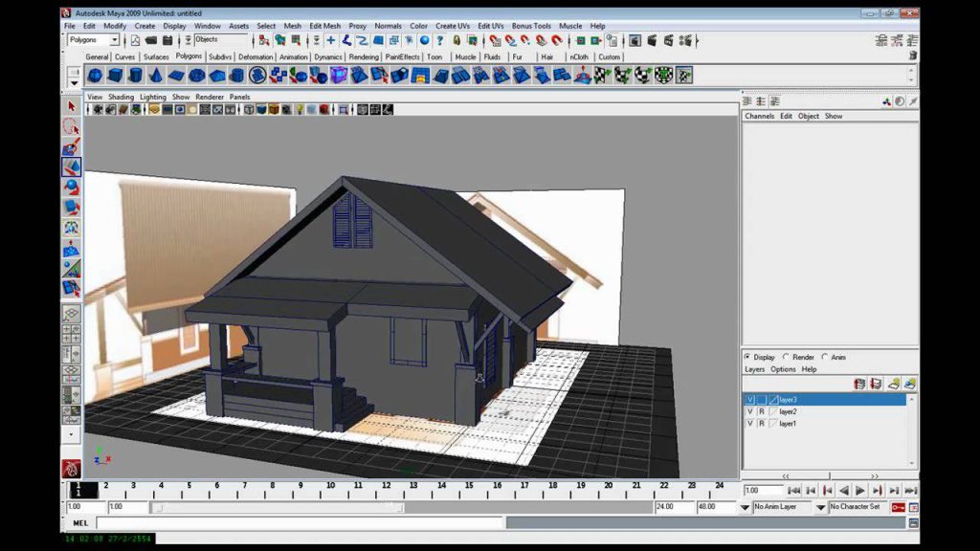The width and height of the screenshot is (980, 551).
Task: Switch to the Surfaces shelf tab
Action: (x=156, y=56)
